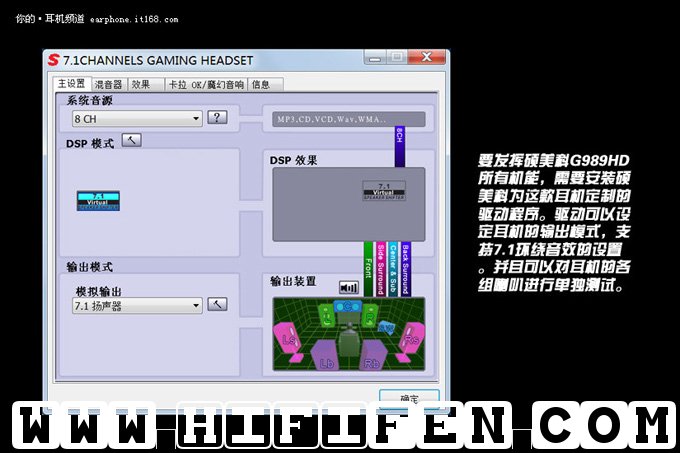Click the listener figure in speaker room
The image size is (680, 453).
click(349, 342)
